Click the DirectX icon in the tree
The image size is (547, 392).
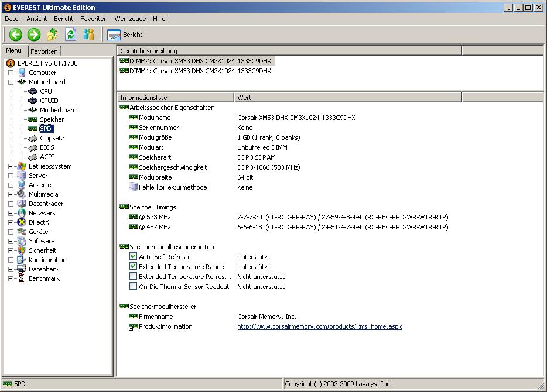click(x=22, y=222)
